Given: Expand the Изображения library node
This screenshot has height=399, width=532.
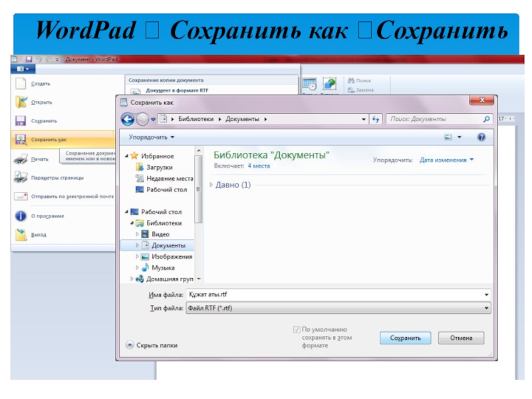Looking at the screenshot, I should [137, 257].
